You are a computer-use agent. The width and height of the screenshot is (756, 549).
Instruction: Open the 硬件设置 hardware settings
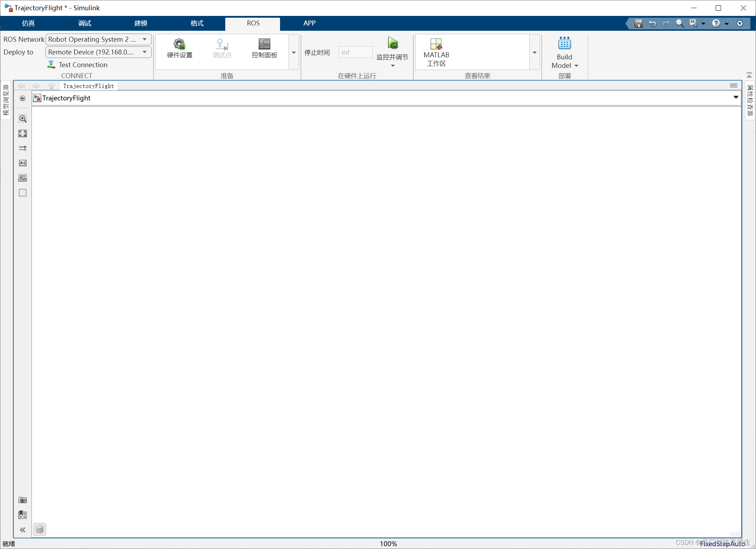coord(179,48)
